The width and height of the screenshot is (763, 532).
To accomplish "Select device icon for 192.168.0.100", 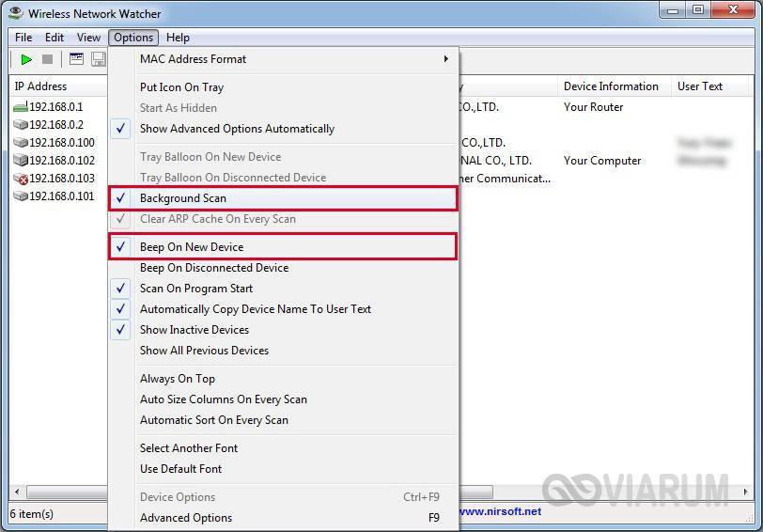I will [21, 143].
